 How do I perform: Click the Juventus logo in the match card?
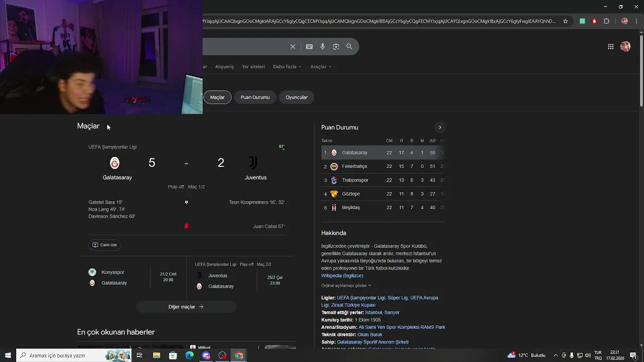point(253,162)
